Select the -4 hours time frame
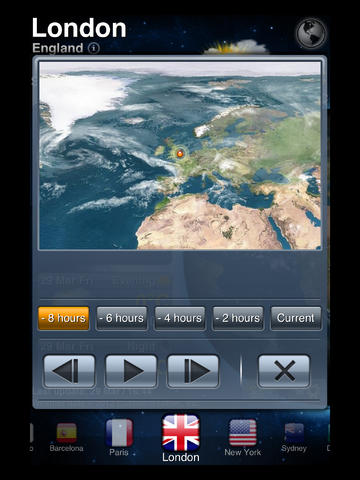Viewport: 360px width, 480px height. point(180,318)
